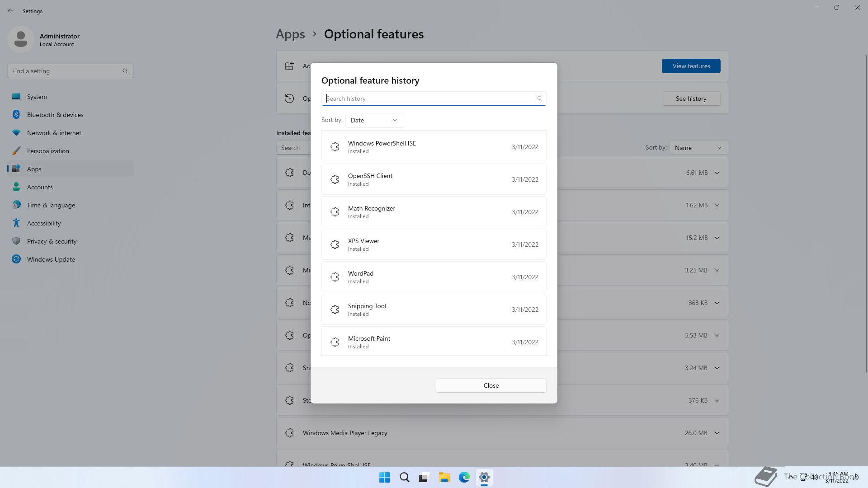Click the See history button
Image resolution: width=868 pixels, height=488 pixels.
(x=691, y=99)
